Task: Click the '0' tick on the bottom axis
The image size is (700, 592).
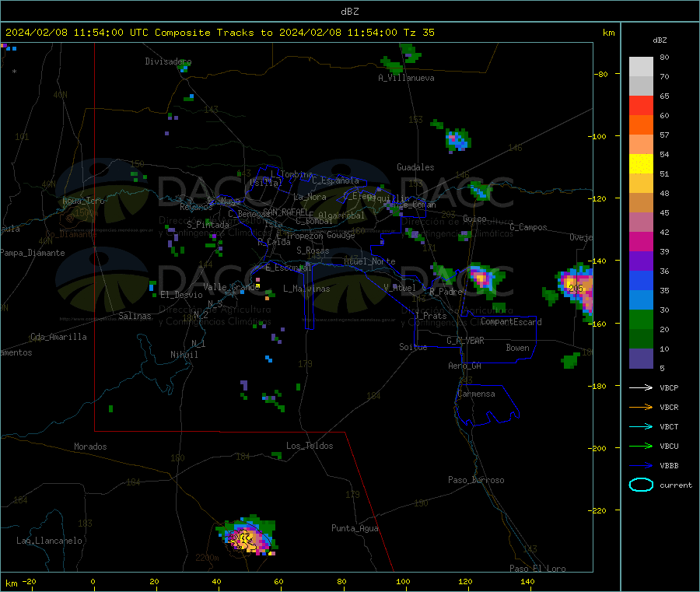Action: (x=93, y=581)
